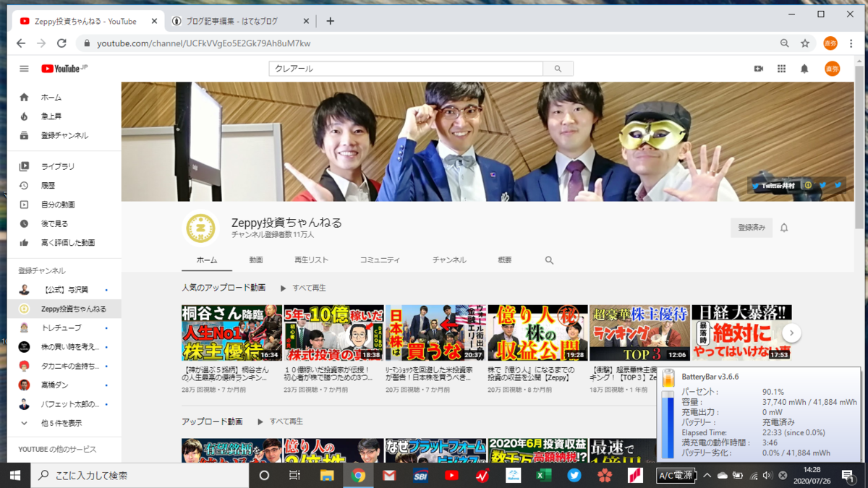Search within channel using the tab-bar magnifier

point(549,260)
